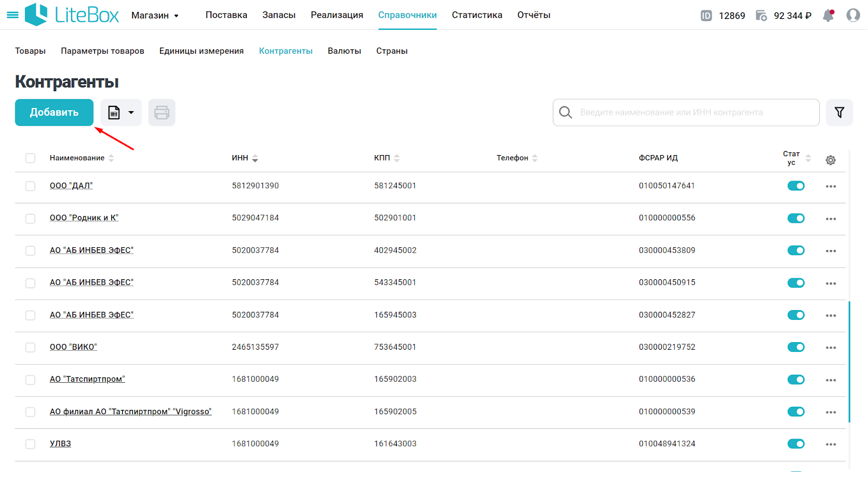The image size is (868, 488).
Task: Open the Запасы menu
Action: click(279, 15)
